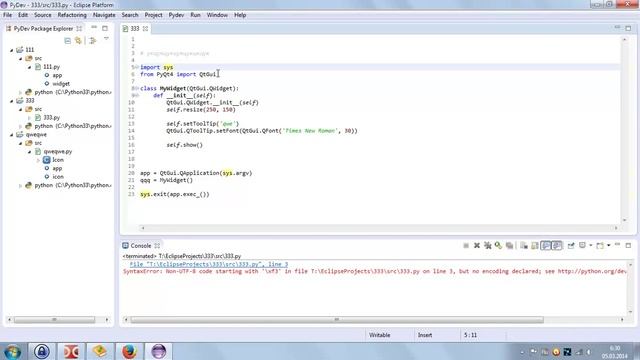Open Package Explorer view menu triangle
The width and height of the screenshot is (640, 360).
106,39
